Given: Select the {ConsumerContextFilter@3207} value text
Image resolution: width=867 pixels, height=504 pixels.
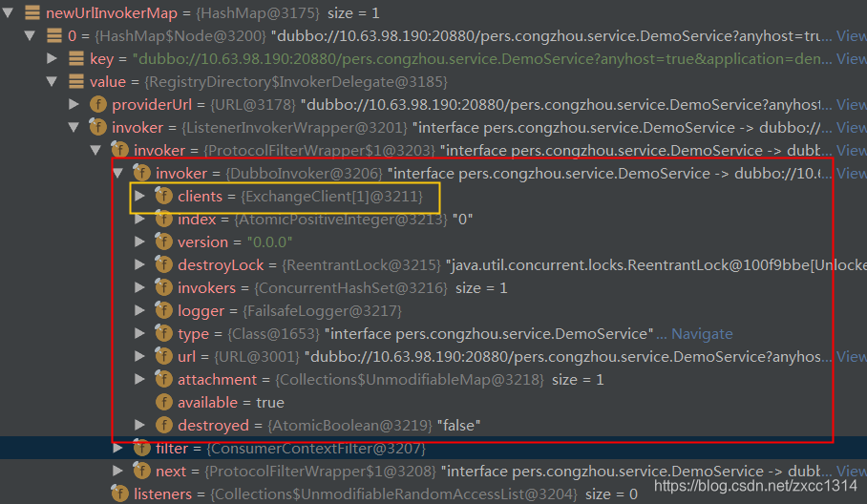Looking at the screenshot, I should pos(316,449).
